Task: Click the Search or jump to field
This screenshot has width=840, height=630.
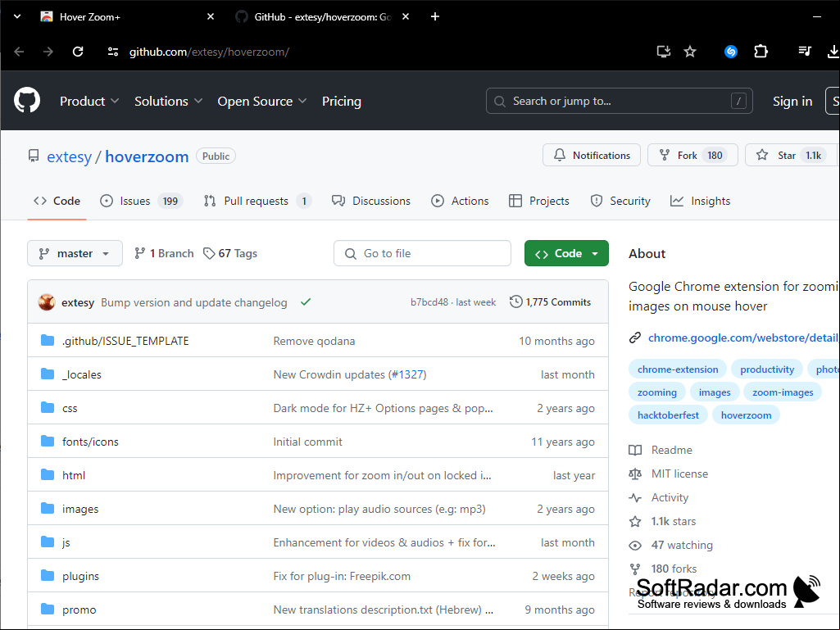Action: click(x=620, y=101)
